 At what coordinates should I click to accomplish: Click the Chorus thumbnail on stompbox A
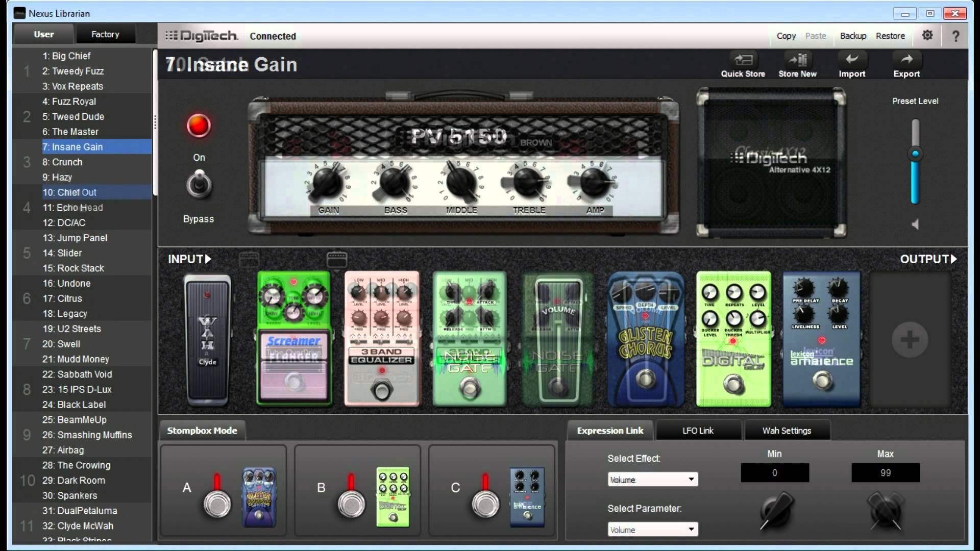(259, 497)
